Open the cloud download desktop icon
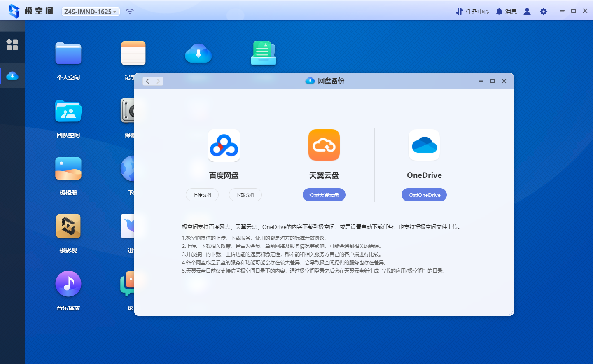This screenshot has height=364, width=593. [198, 54]
